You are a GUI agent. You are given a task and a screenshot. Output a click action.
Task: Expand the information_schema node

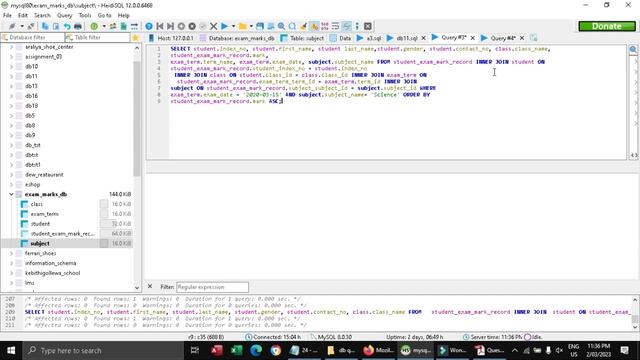pyautogui.click(x=11, y=263)
